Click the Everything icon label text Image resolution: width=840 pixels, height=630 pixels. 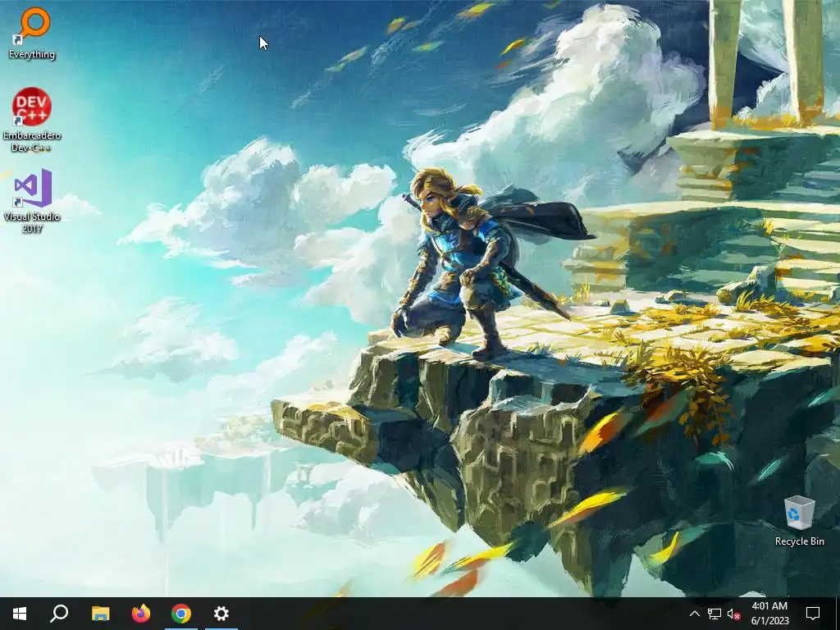[32, 54]
